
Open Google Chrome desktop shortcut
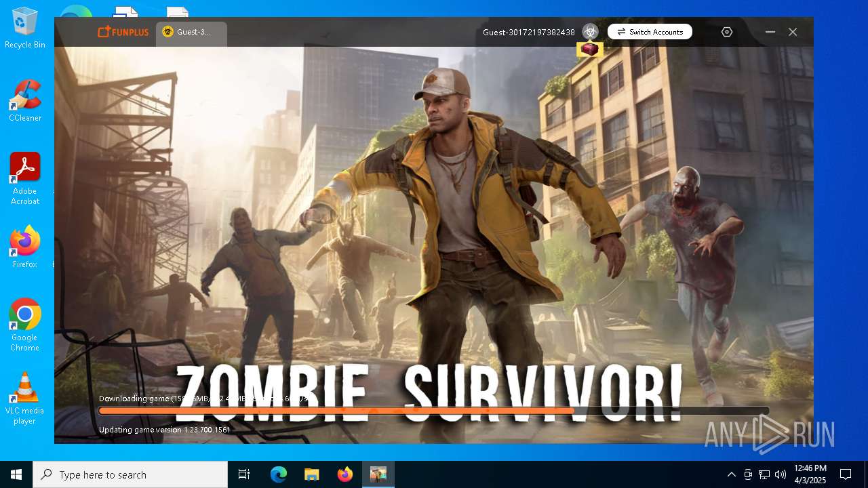(25, 325)
